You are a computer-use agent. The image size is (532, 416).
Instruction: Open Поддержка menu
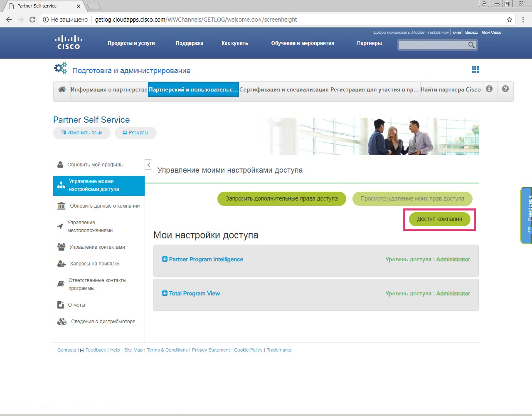(190, 43)
